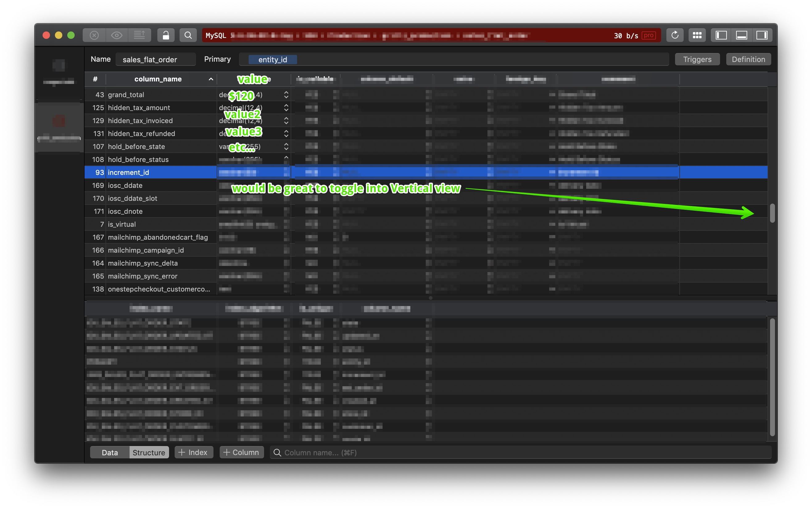
Task: Switch to the Structure tab
Action: (x=149, y=453)
